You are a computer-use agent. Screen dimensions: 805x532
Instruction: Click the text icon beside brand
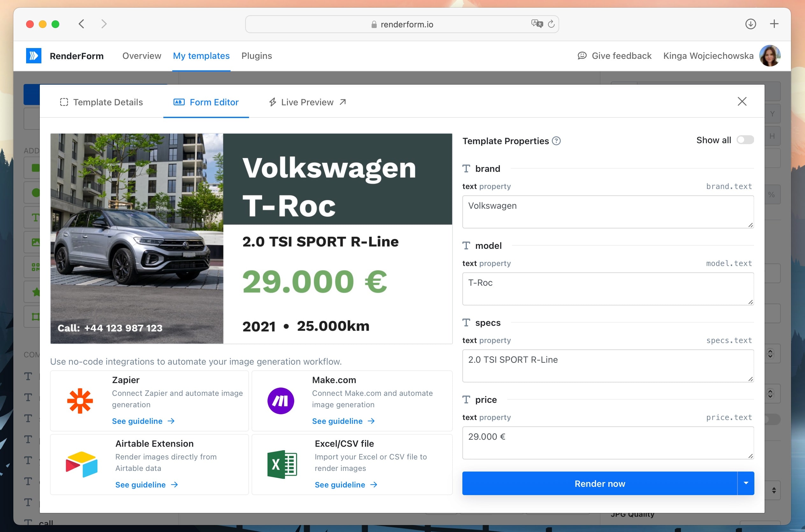tap(466, 169)
